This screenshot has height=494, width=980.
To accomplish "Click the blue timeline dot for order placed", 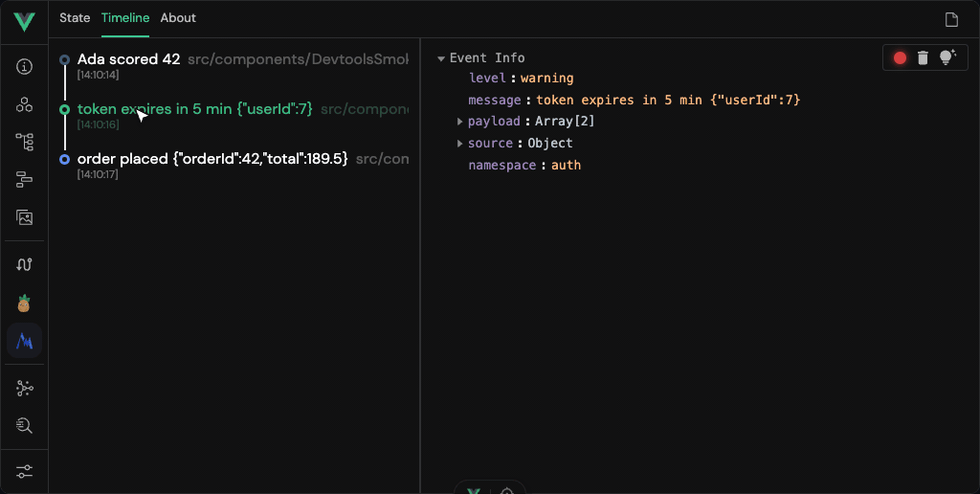I will (x=64, y=160).
